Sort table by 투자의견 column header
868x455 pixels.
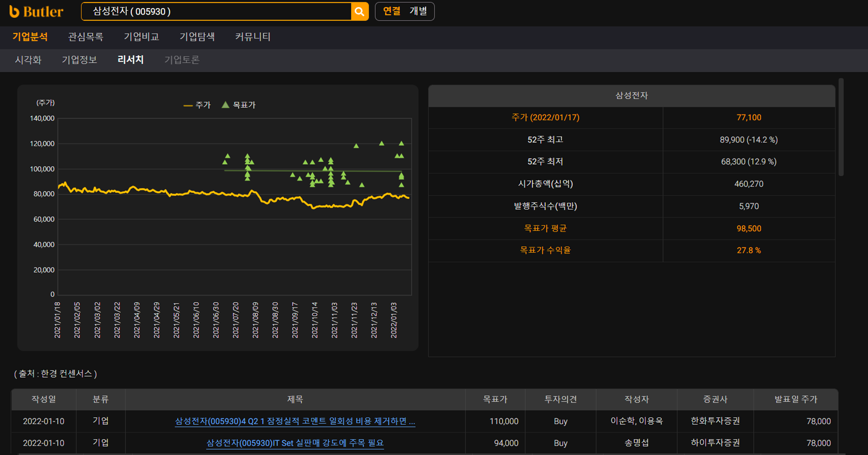561,399
